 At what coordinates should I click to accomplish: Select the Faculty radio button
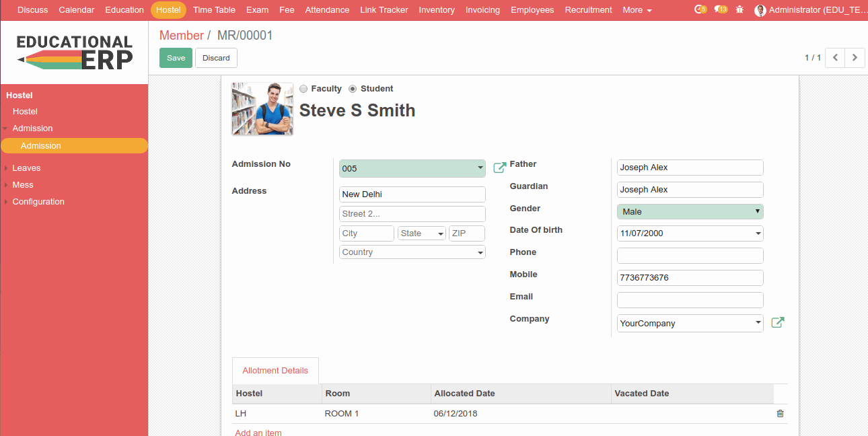303,89
